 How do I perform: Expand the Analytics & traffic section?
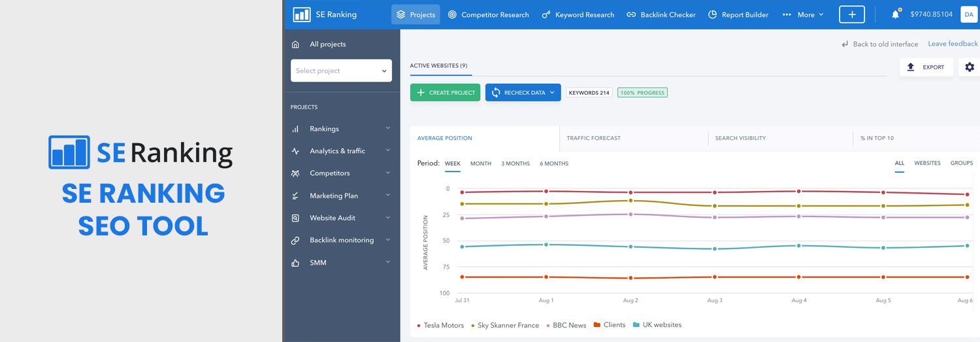point(388,150)
